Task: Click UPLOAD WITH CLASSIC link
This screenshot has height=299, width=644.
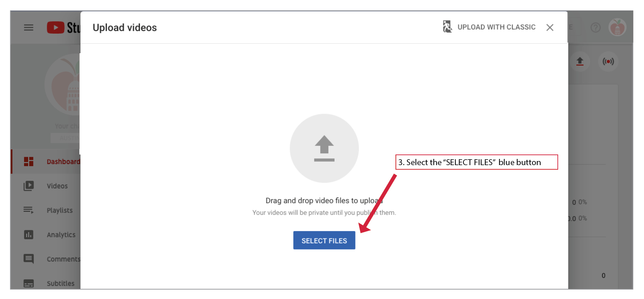Action: pyautogui.click(x=496, y=27)
